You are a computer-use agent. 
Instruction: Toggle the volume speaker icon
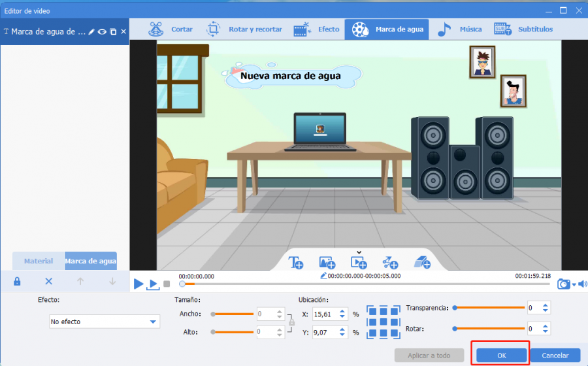click(582, 284)
